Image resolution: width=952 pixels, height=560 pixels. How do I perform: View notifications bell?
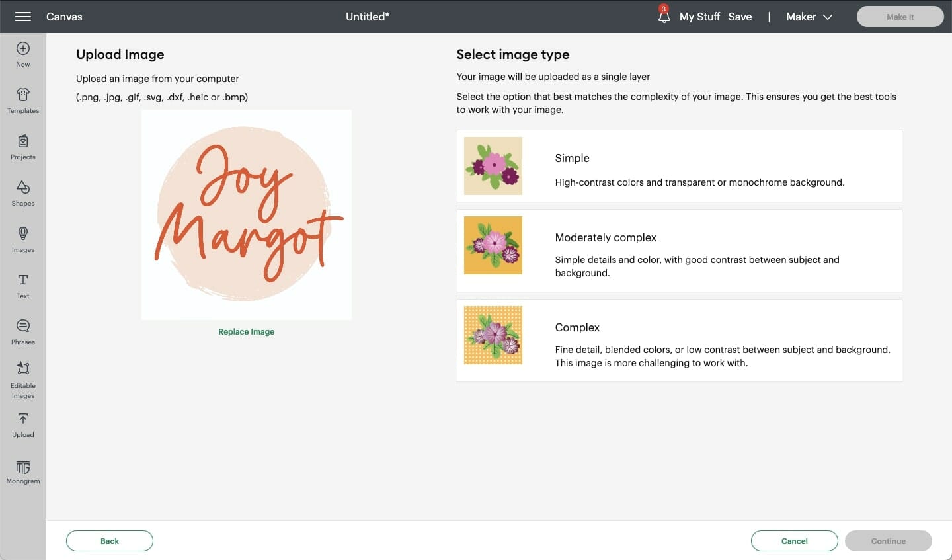click(x=664, y=16)
